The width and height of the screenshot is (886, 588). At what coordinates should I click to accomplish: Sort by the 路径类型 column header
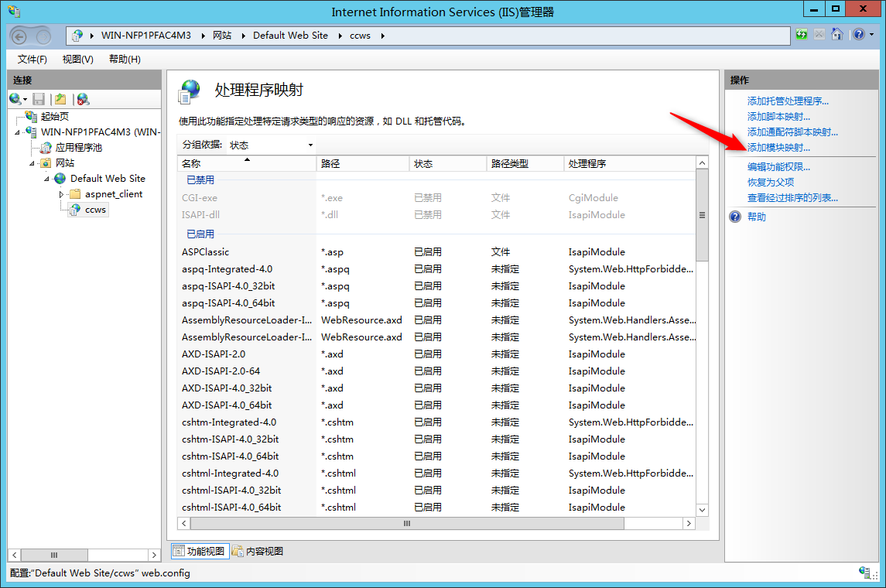pyautogui.click(x=525, y=164)
